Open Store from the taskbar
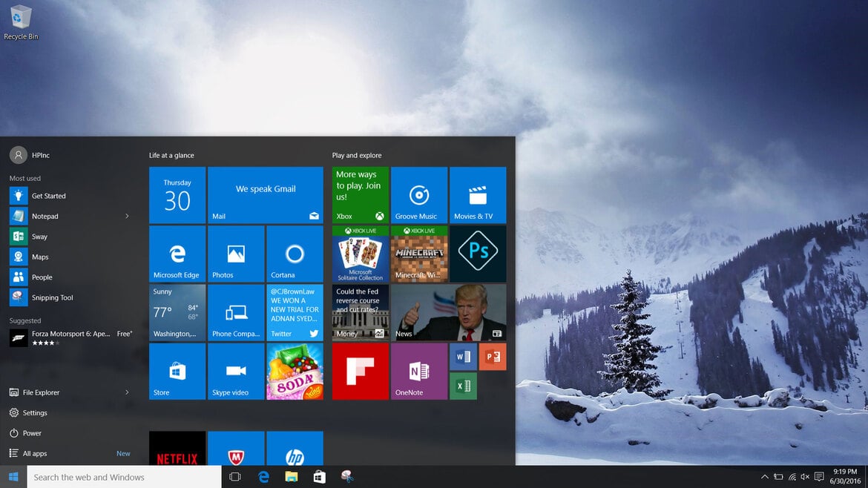 pos(320,477)
